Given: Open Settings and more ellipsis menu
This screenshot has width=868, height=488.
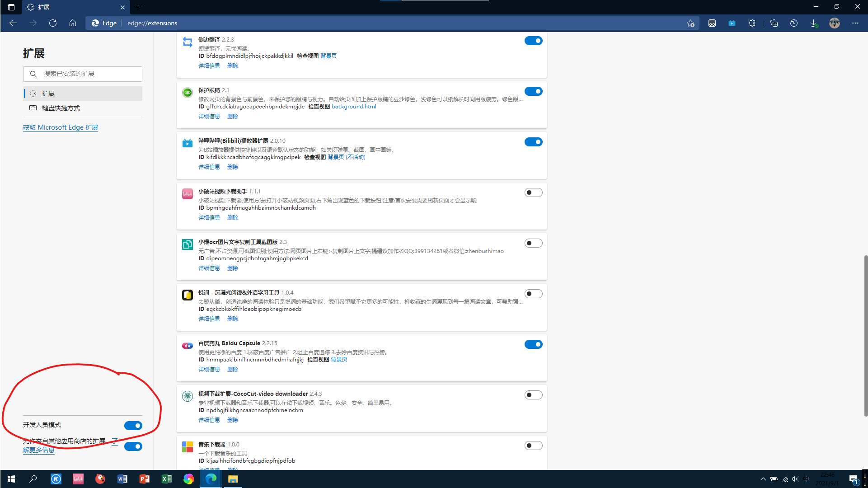Looking at the screenshot, I should 855,23.
